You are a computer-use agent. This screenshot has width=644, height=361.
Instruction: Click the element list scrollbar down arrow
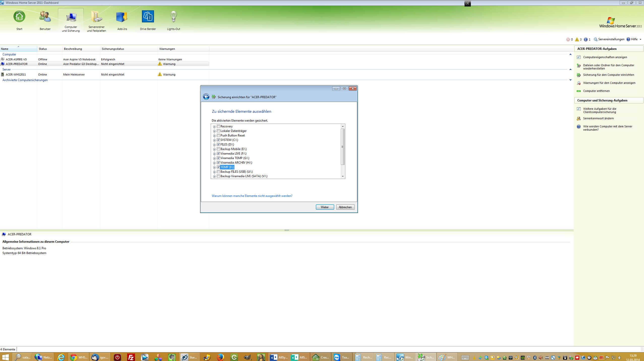point(343,176)
